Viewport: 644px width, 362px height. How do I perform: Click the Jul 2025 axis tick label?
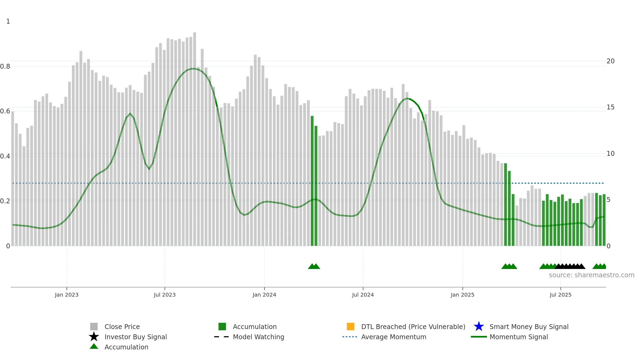click(561, 295)
